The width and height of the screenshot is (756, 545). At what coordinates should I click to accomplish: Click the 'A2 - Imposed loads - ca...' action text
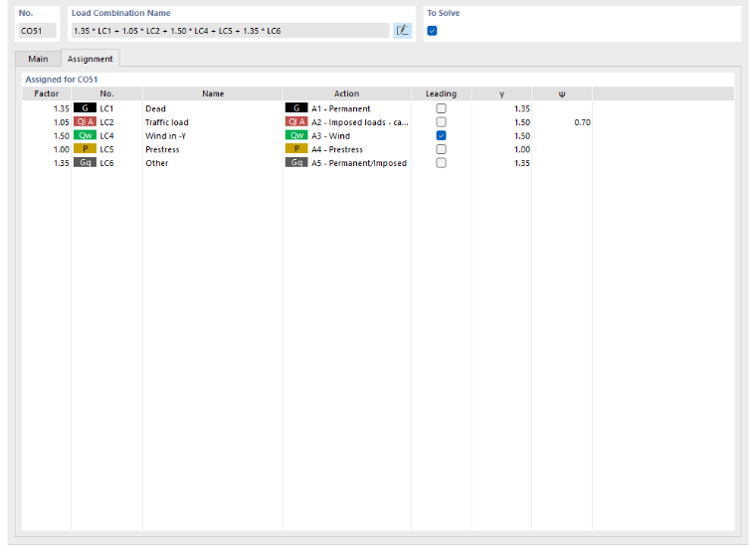(x=360, y=122)
